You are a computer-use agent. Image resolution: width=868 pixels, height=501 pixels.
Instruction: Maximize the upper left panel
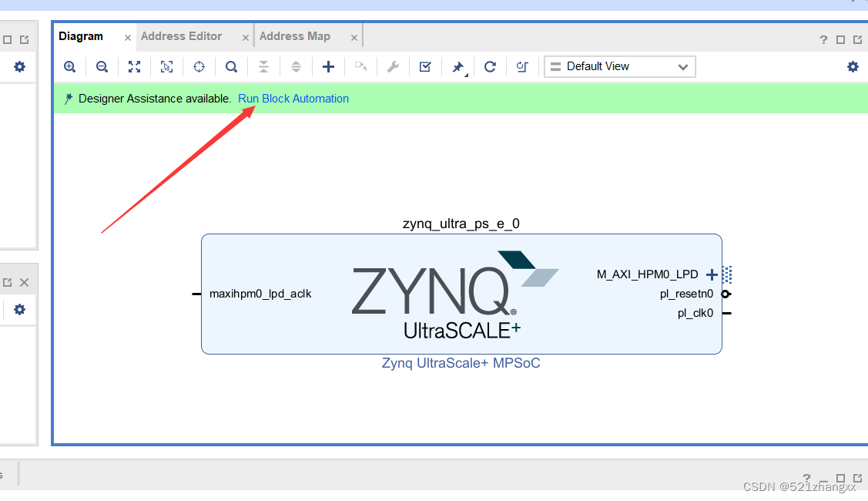[x=7, y=40]
